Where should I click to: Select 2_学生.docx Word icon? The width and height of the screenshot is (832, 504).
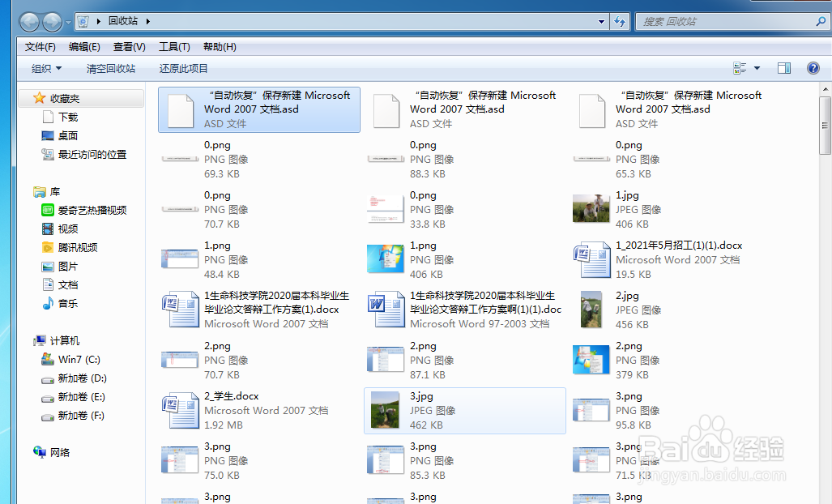point(181,410)
